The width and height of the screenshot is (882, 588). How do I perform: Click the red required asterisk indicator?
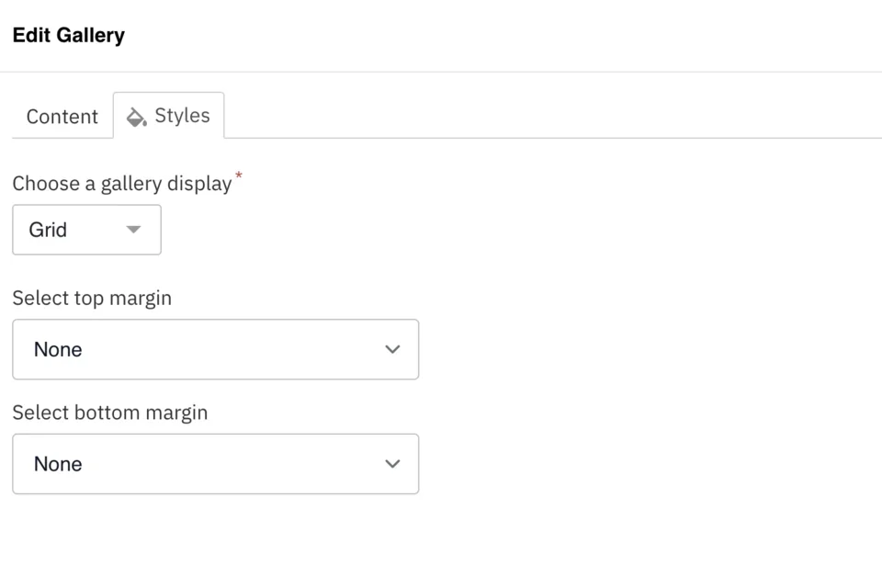coord(239,175)
